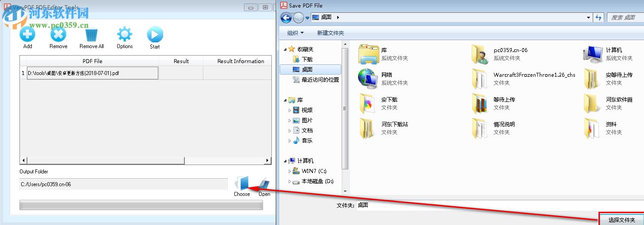Click the Result column header
Image resolution: width=644 pixels, height=225 pixels.
(x=181, y=61)
